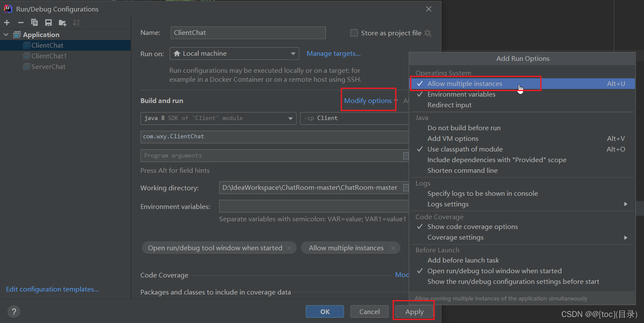Click the -cp Client classpath field
The width and height of the screenshot is (644, 323).
coord(355,118)
